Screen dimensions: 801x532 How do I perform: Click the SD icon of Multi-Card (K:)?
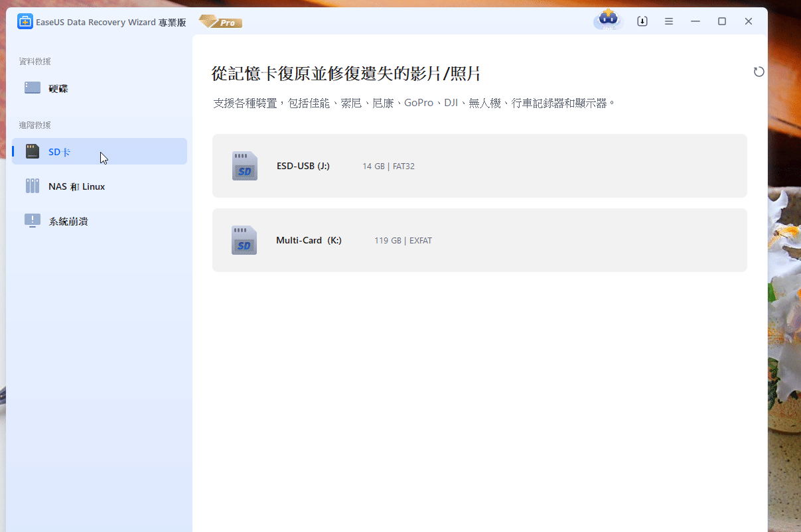[244, 240]
